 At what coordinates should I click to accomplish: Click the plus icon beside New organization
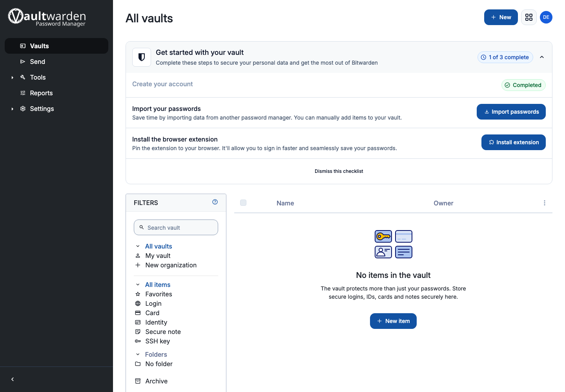click(138, 265)
